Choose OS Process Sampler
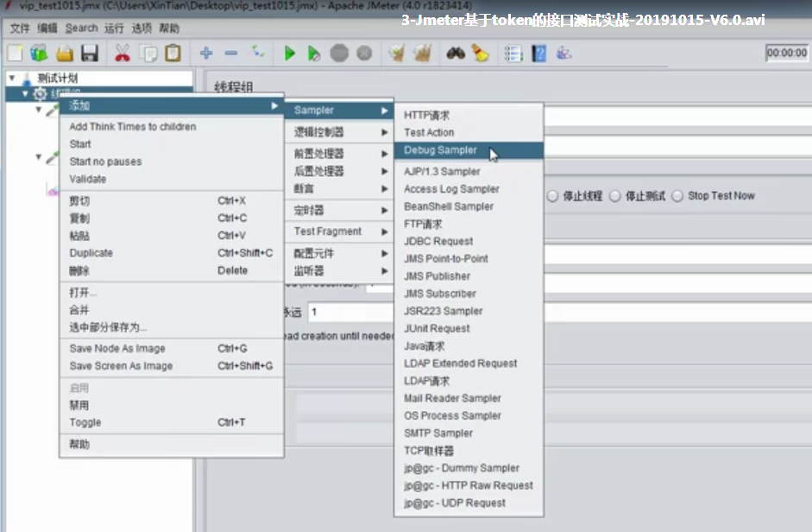 click(x=469, y=416)
